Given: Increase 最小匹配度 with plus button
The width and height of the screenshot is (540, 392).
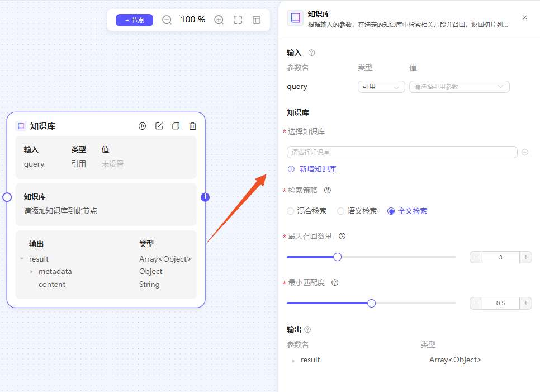Looking at the screenshot, I should (x=525, y=303).
